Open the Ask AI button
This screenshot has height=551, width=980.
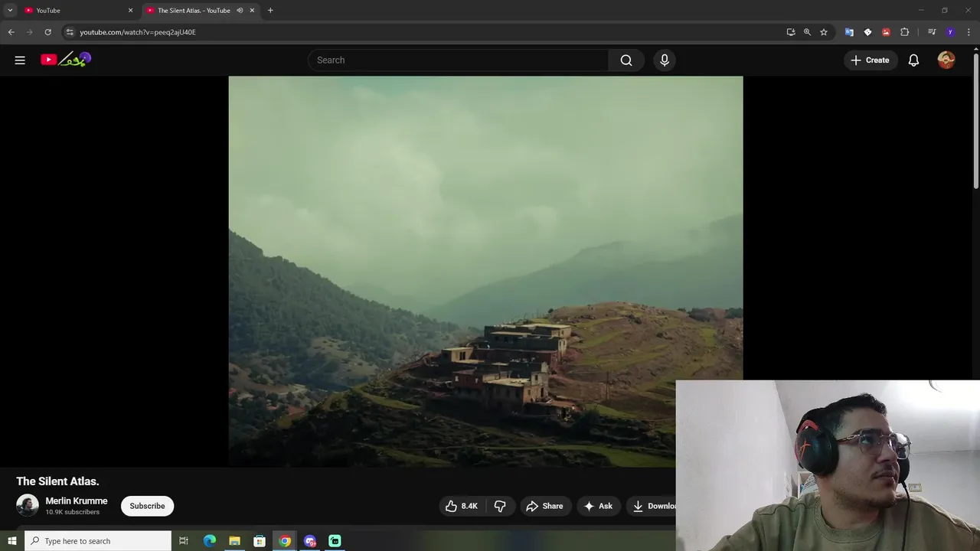598,506
